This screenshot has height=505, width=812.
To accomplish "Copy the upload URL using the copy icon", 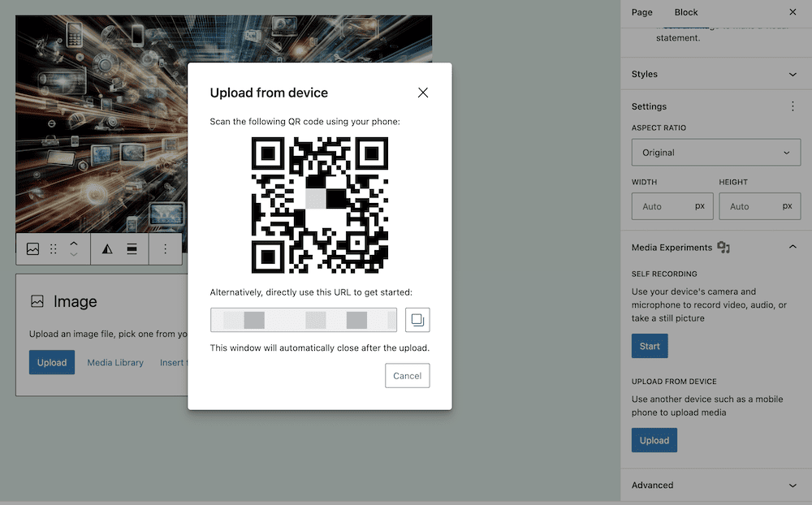I will [417, 319].
